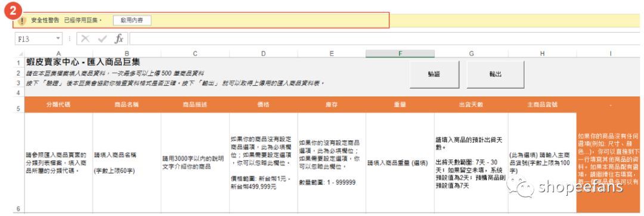The width and height of the screenshot is (644, 216).
Task: Select column E header
Action: [x=332, y=54]
